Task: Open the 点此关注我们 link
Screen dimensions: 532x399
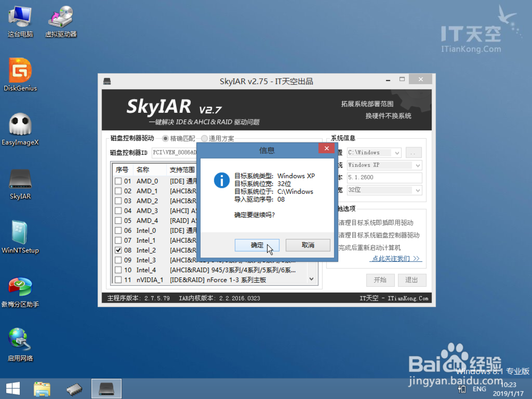Action: point(396,259)
